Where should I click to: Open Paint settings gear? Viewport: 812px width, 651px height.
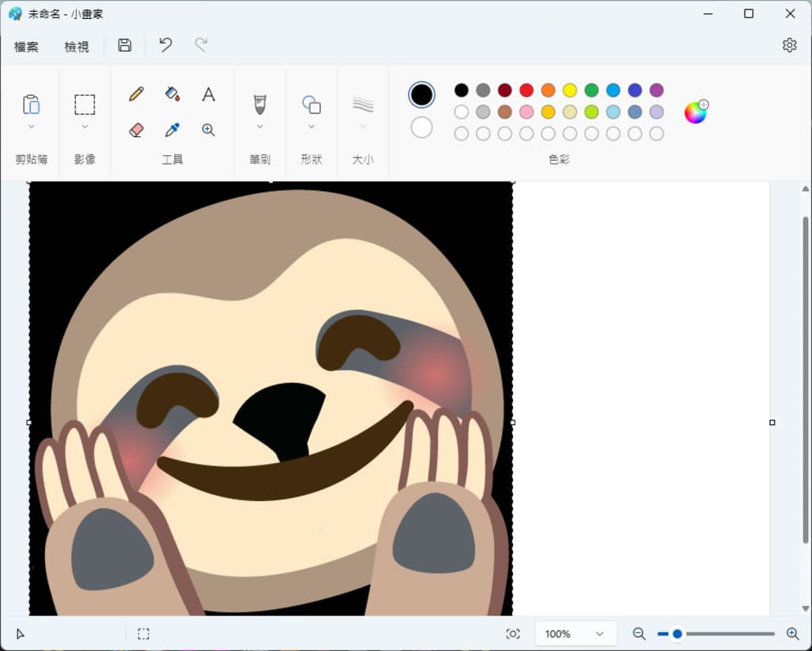(x=789, y=45)
